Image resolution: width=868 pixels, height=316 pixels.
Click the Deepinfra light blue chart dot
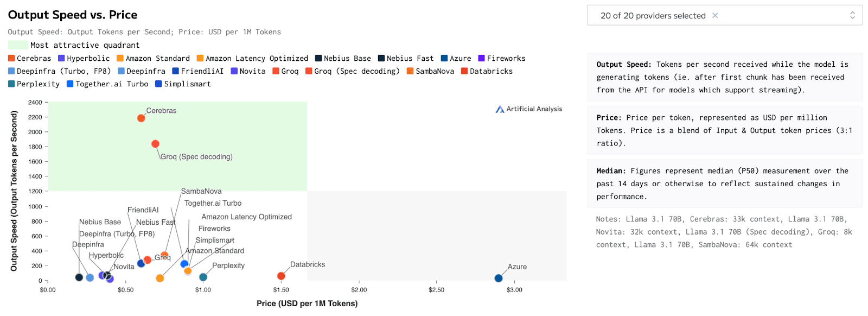90,278
